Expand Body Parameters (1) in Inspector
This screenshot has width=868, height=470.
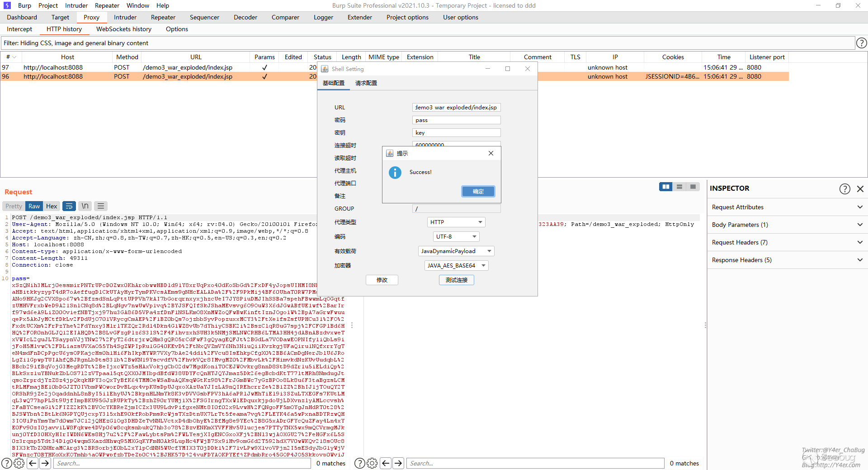point(787,225)
